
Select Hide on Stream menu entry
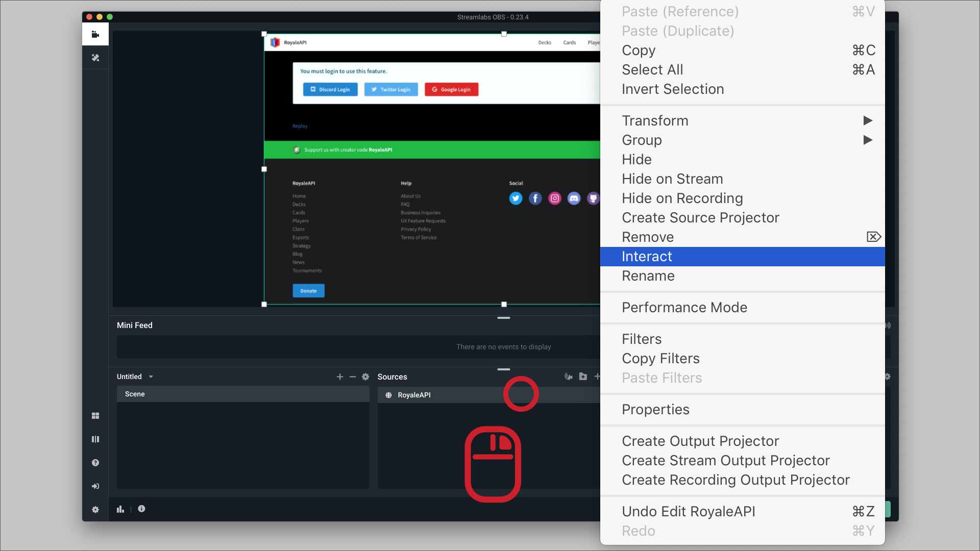743,179
